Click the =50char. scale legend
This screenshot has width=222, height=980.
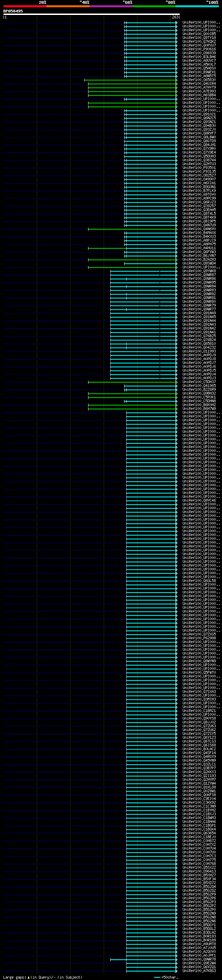[166, 977]
